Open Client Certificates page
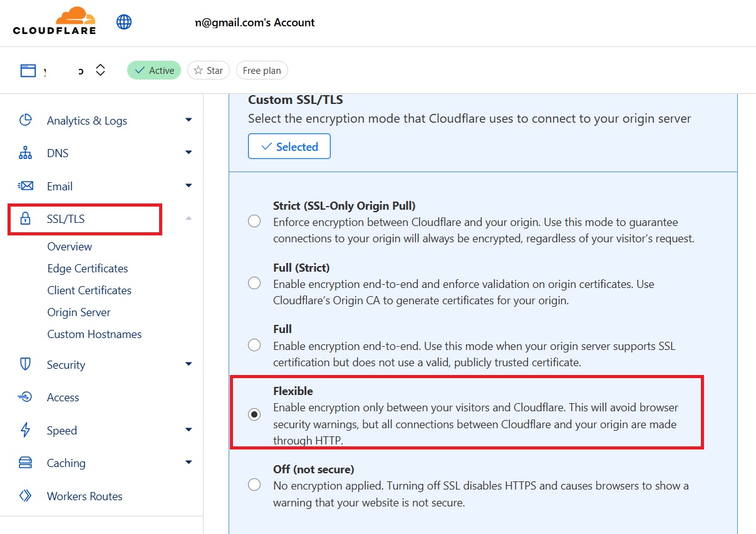 90,290
